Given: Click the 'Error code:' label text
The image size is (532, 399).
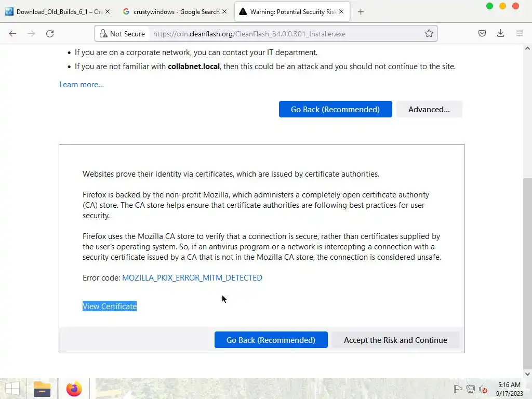Looking at the screenshot, I should [x=101, y=277].
